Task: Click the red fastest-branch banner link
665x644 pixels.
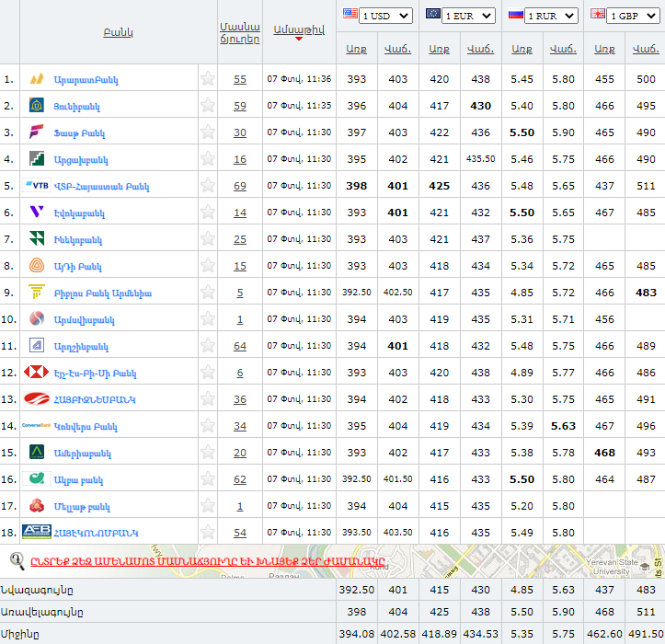Action: (x=208, y=561)
